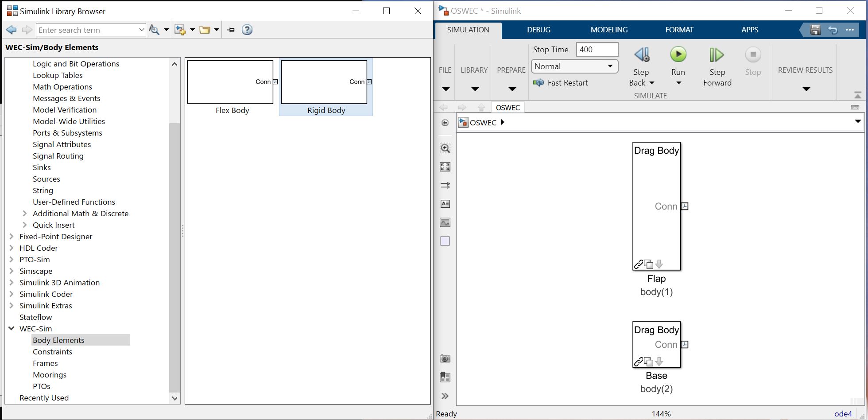Open the Normal simulation mode dropdown
The height and width of the screenshot is (420, 868).
[574, 66]
